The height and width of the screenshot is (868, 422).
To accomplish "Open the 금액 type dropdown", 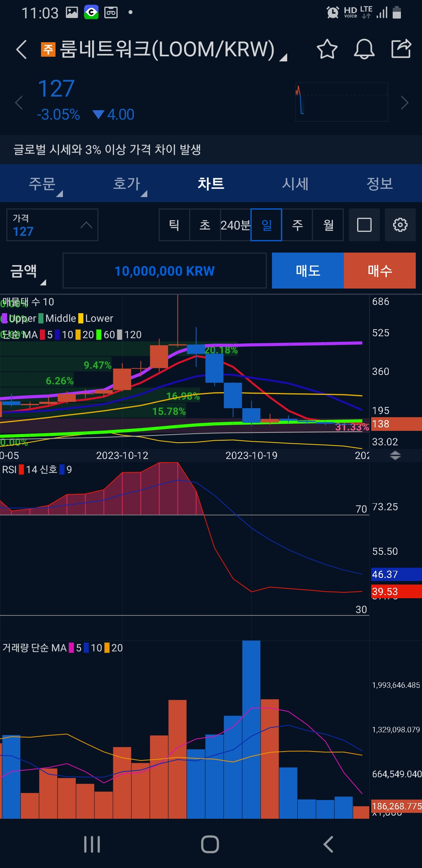I will point(28,271).
